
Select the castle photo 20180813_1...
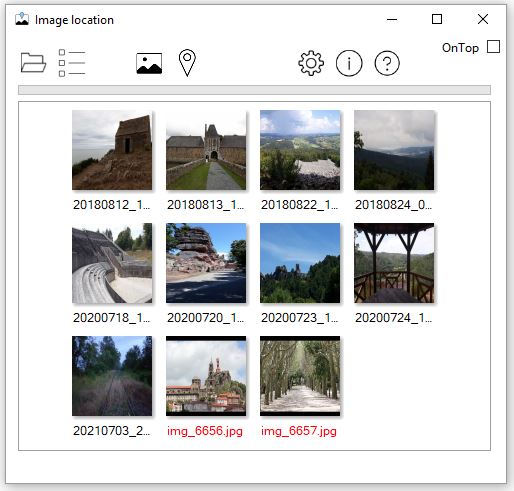(206, 150)
